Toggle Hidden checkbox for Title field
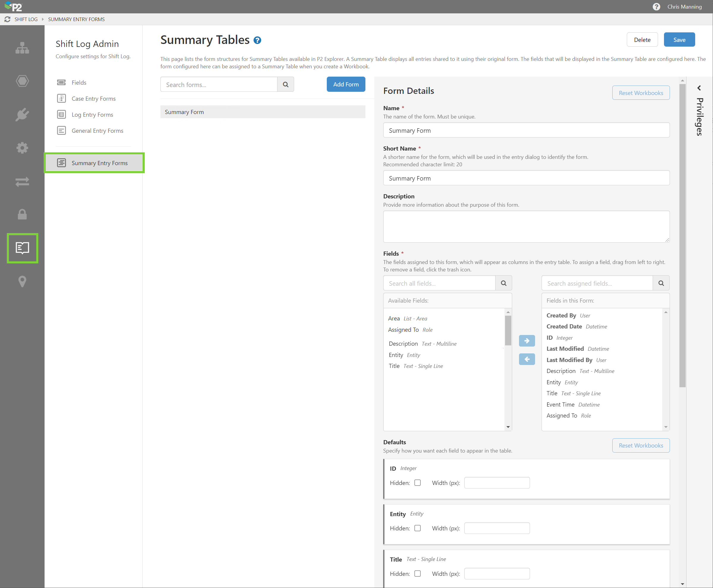 pos(417,573)
